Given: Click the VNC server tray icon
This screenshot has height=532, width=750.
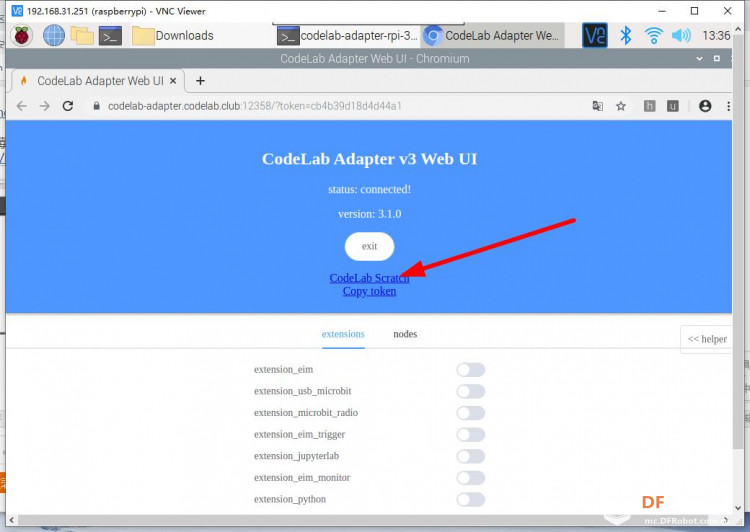Looking at the screenshot, I should pos(595,35).
